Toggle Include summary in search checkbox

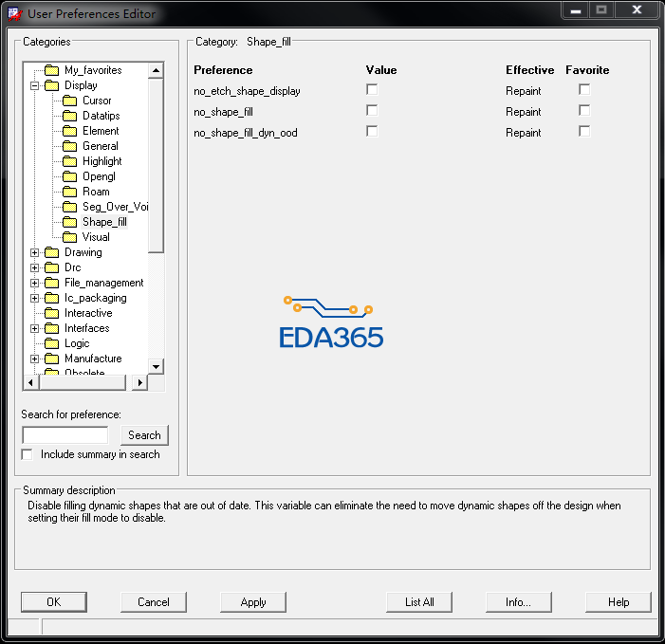tap(27, 454)
